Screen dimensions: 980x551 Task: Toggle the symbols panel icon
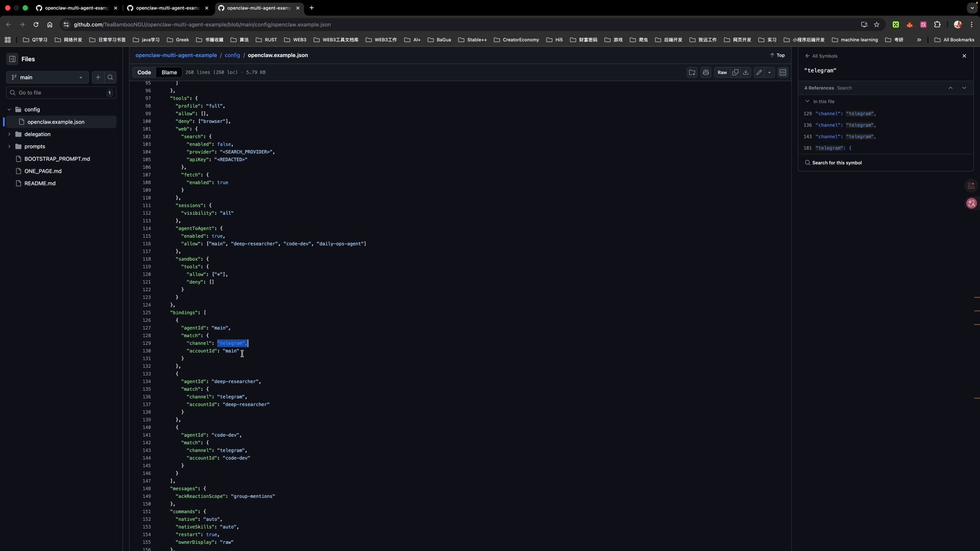[x=783, y=72]
